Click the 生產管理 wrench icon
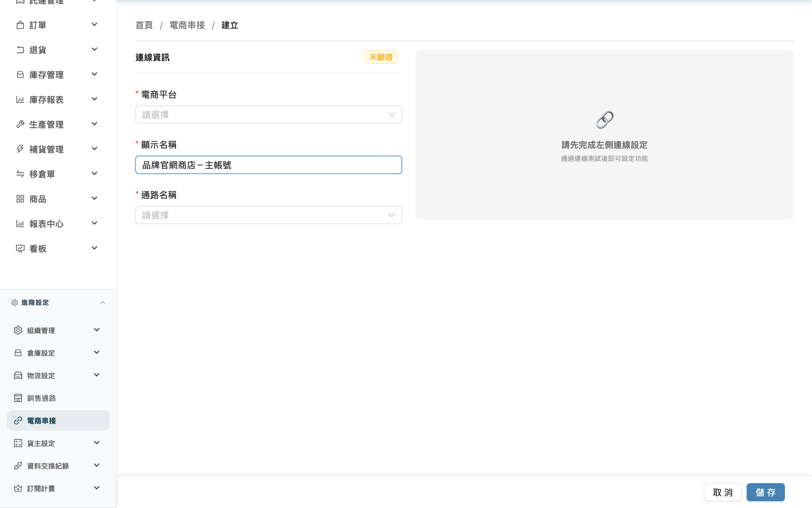Viewport: 812px width, 508px height. pos(20,124)
